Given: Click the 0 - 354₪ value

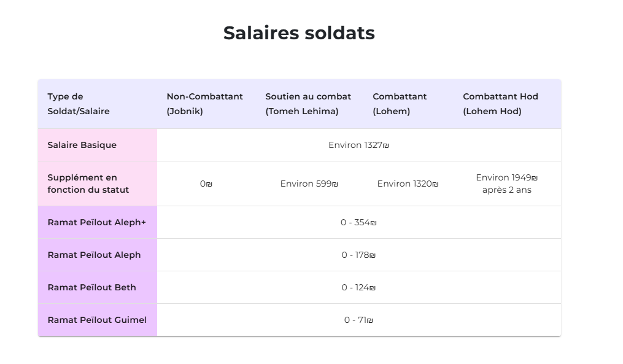Looking at the screenshot, I should pyautogui.click(x=359, y=222).
